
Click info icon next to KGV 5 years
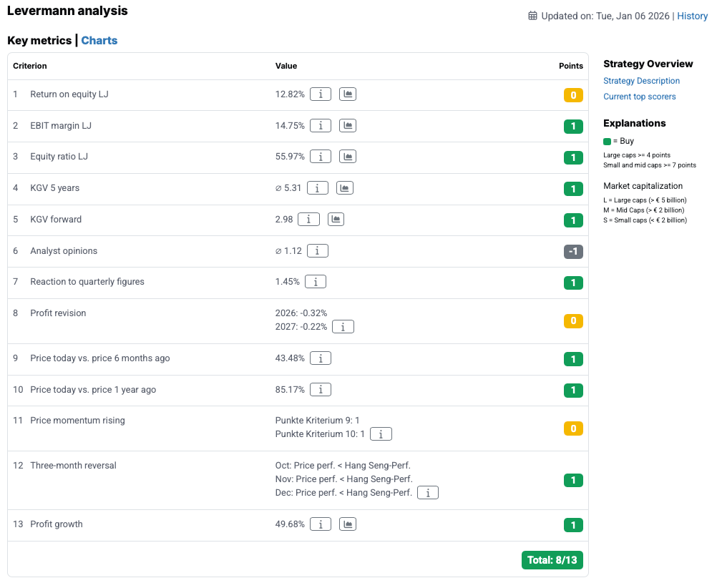pyautogui.click(x=317, y=188)
